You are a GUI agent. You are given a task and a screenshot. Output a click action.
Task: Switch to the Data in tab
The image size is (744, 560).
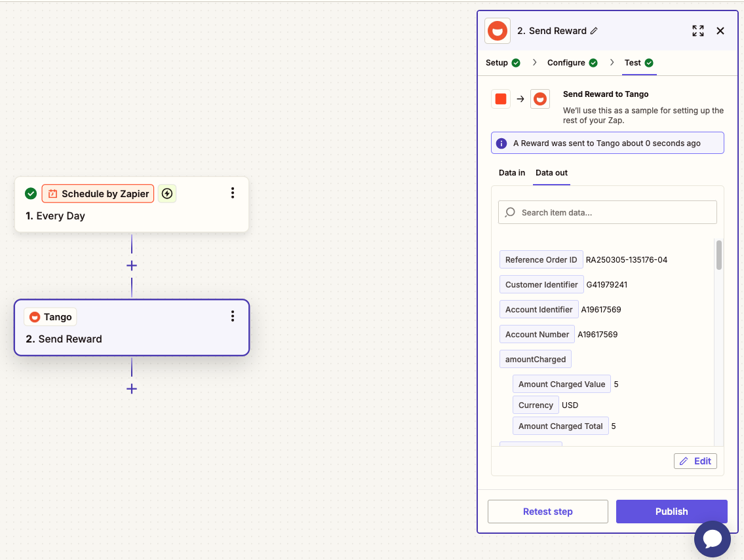[511, 173]
